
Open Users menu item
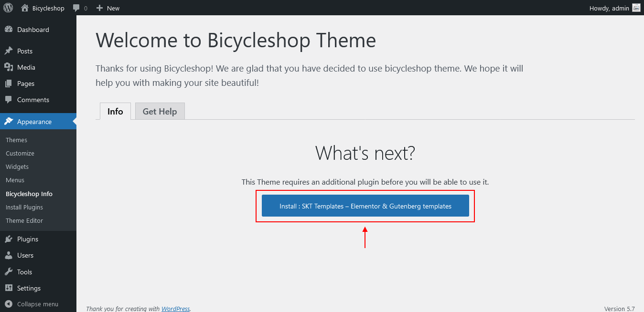coord(25,255)
